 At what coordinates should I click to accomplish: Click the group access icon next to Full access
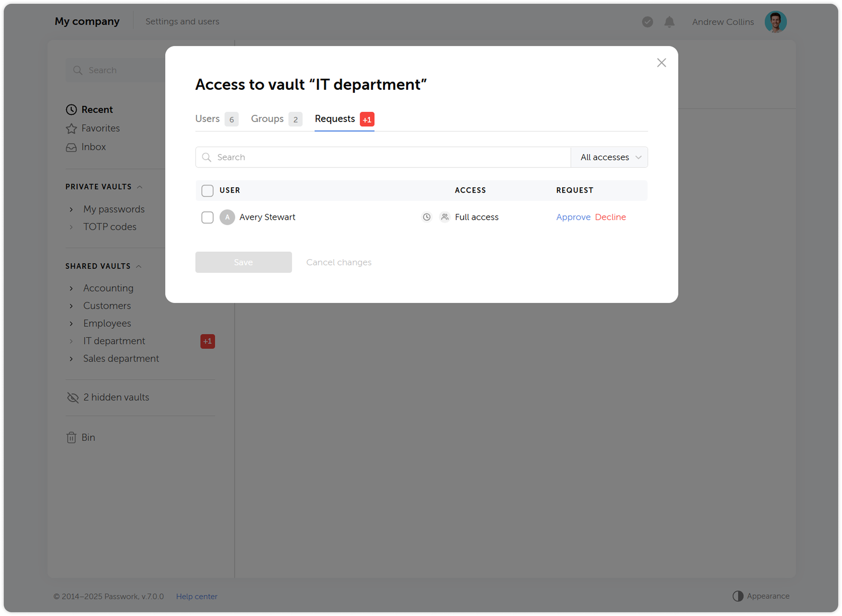445,217
